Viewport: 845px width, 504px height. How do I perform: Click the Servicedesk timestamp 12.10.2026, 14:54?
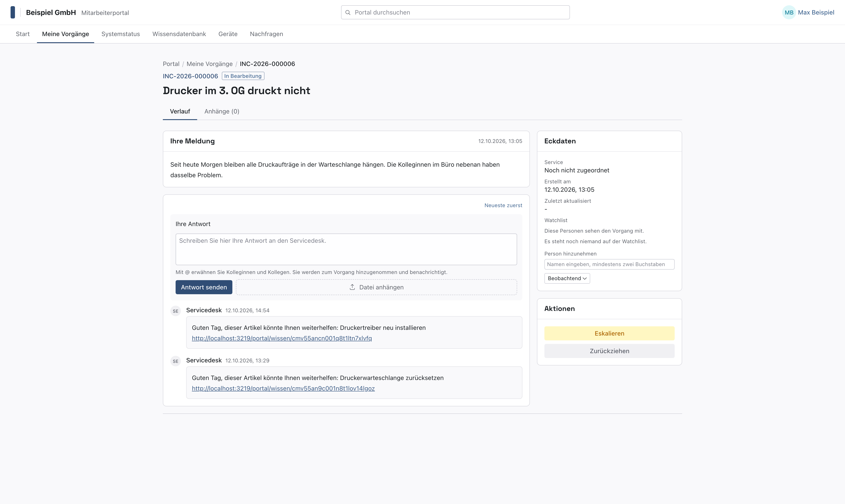[x=247, y=310]
